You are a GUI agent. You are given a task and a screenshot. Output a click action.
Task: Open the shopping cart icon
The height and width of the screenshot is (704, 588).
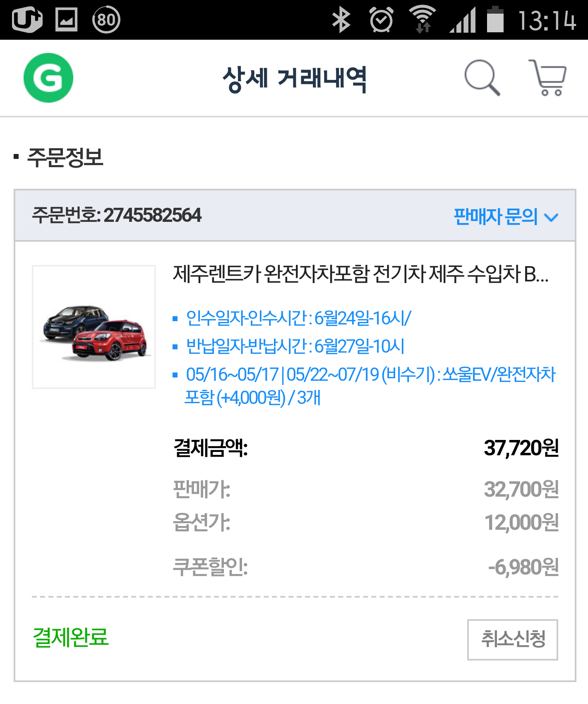coord(548,78)
